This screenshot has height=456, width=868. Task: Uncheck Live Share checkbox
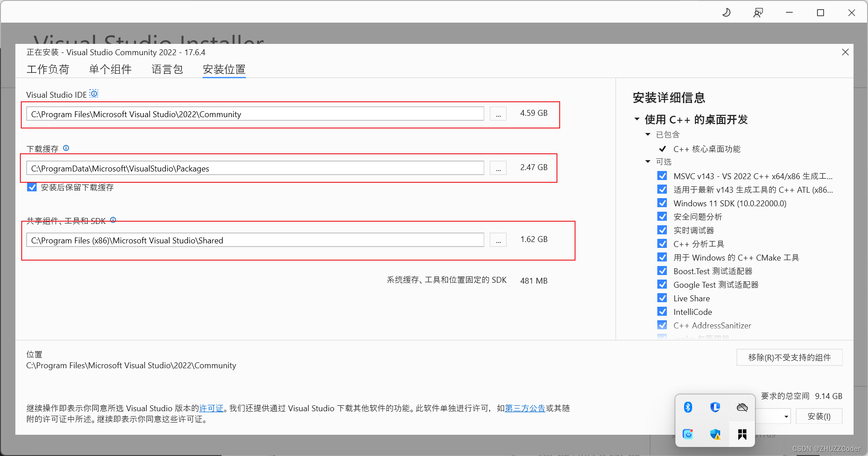pos(662,298)
